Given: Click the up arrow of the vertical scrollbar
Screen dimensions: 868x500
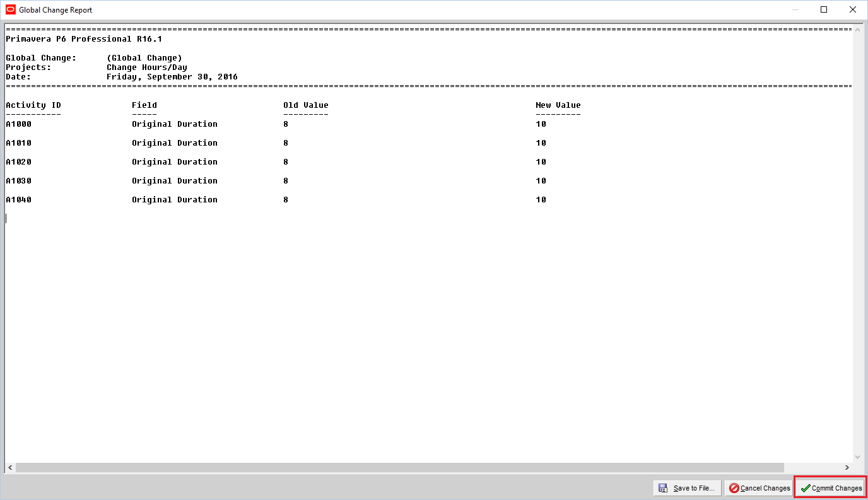Looking at the screenshot, I should [857, 29].
